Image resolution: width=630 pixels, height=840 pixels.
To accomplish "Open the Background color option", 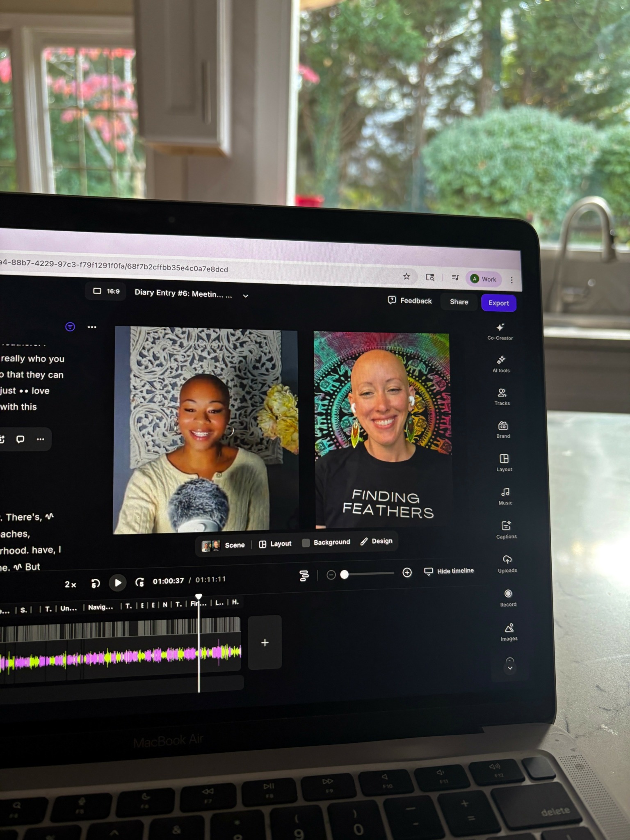I will point(326,542).
